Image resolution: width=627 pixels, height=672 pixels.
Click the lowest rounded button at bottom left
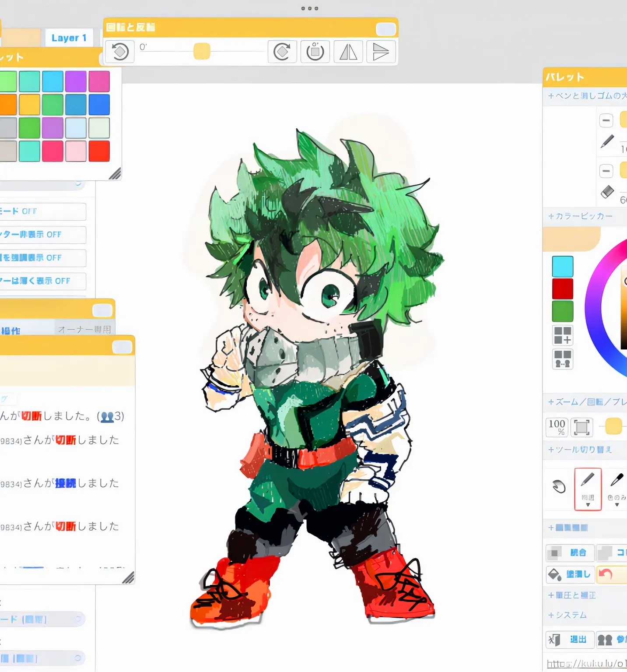(42, 658)
